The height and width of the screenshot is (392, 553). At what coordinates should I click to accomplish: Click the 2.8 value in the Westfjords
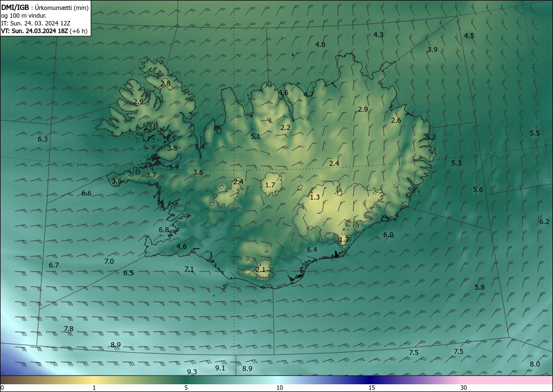tap(165, 83)
